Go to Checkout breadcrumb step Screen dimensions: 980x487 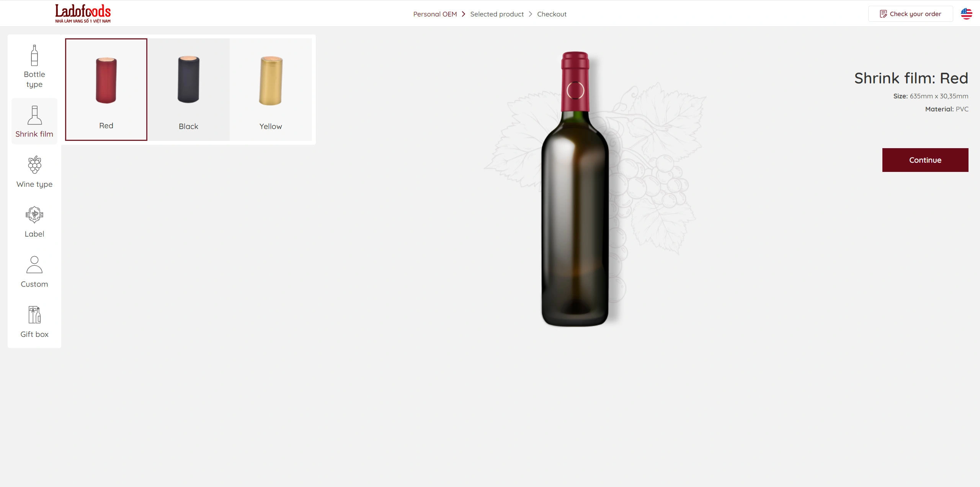552,14
